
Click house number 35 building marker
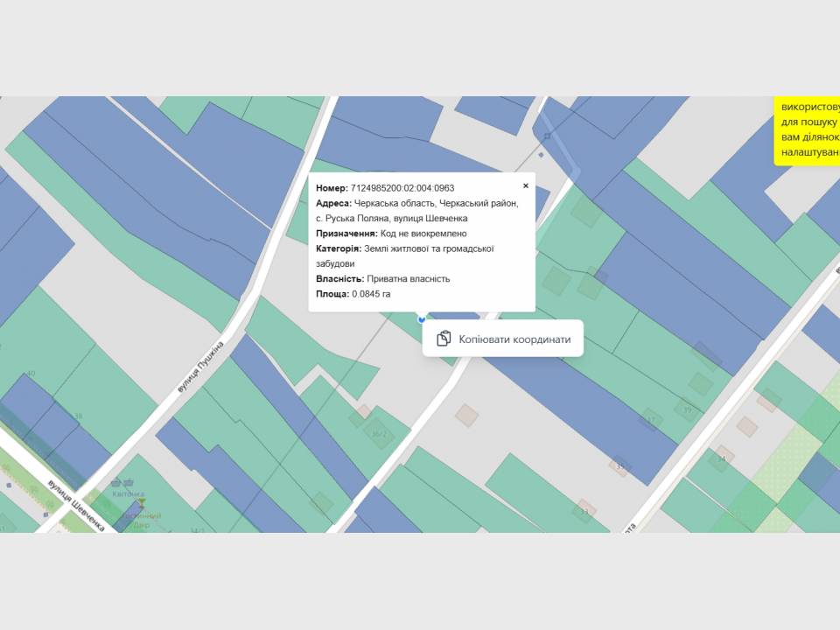619,465
